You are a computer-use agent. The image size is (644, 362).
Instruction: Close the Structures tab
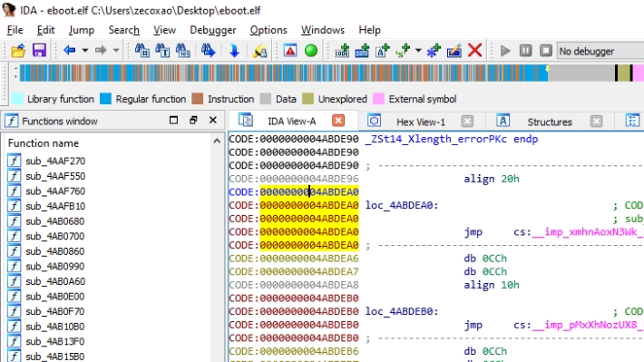pyautogui.click(x=596, y=122)
